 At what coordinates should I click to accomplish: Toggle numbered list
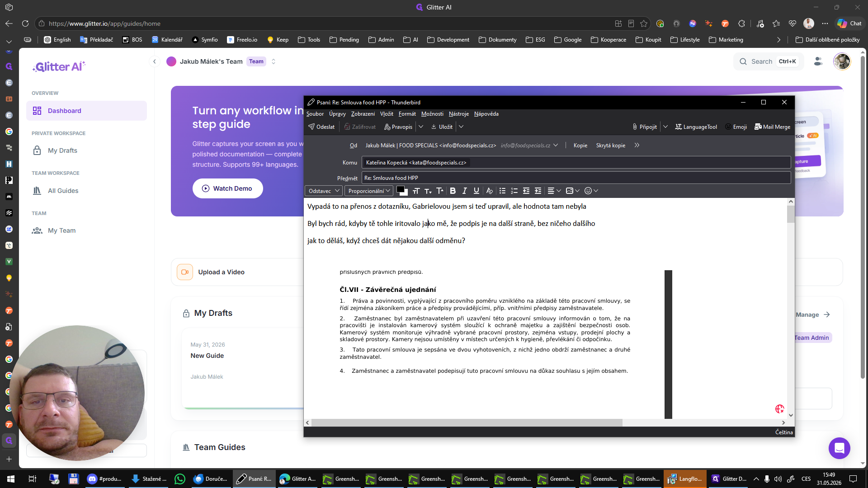coord(514,191)
